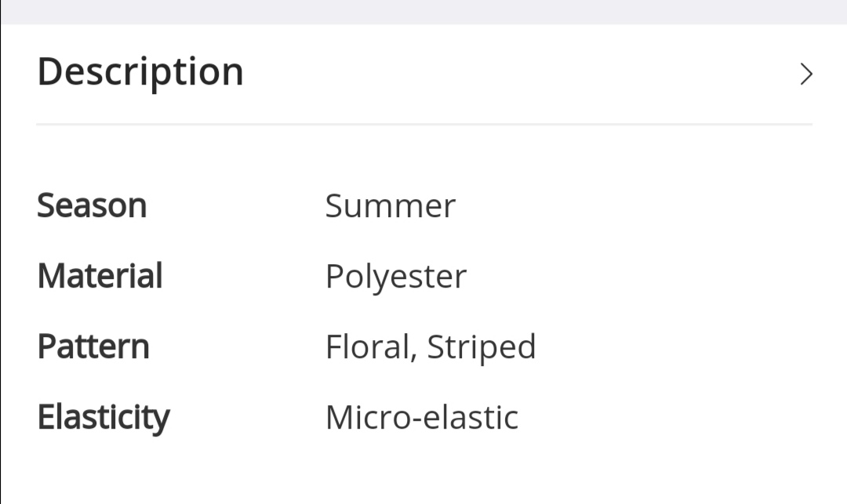Click the capital S in Summer
Image resolution: width=847 pixels, height=504 pixels.
coord(334,206)
